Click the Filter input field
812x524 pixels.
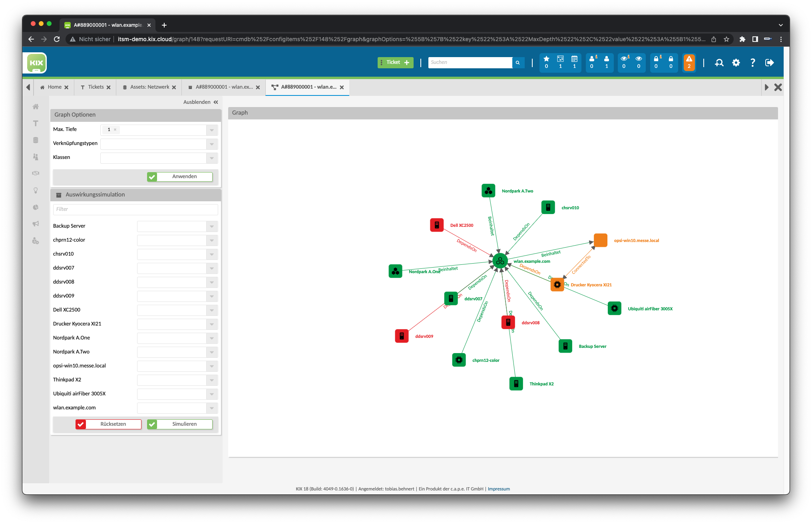tap(135, 209)
